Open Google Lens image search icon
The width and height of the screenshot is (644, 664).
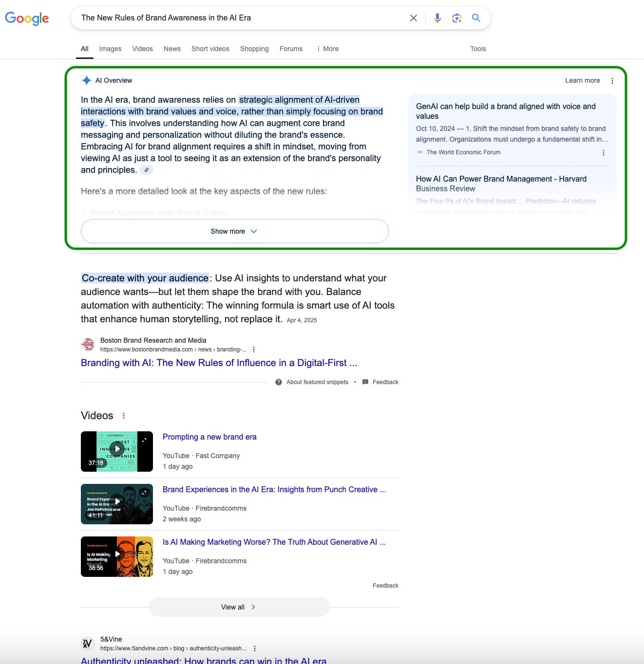point(456,18)
